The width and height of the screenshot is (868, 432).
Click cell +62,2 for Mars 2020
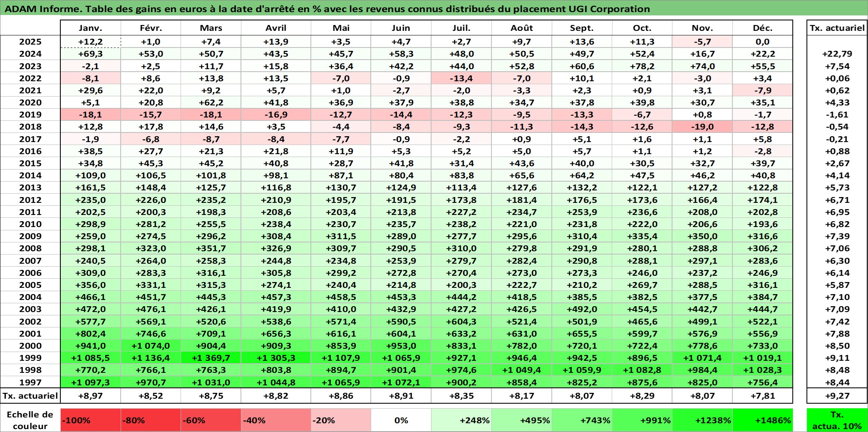(x=211, y=102)
